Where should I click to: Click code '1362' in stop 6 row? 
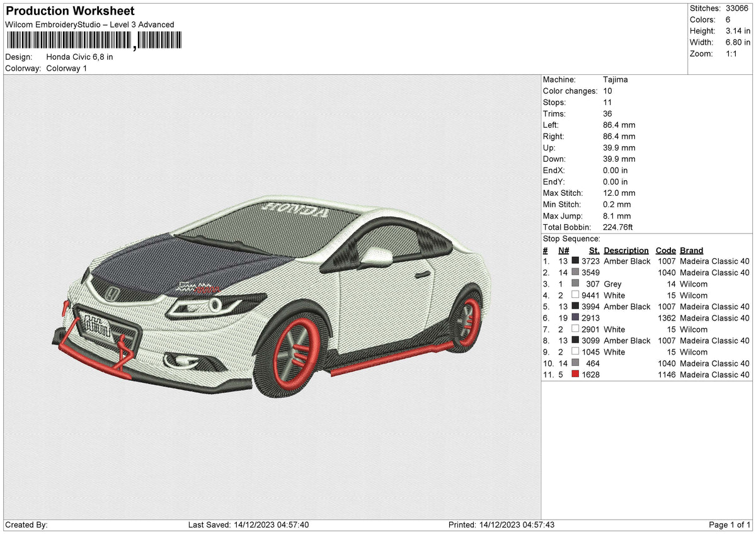pyautogui.click(x=667, y=318)
